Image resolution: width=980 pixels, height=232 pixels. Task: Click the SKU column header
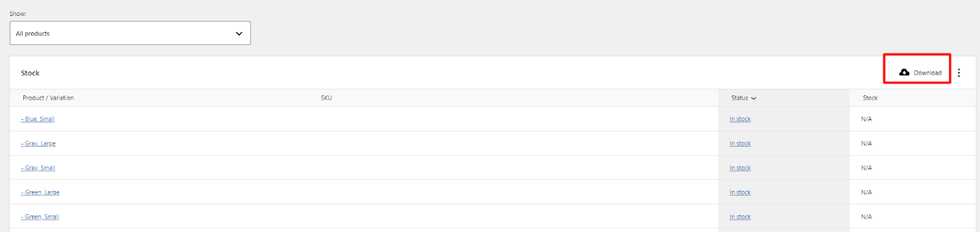(x=326, y=98)
